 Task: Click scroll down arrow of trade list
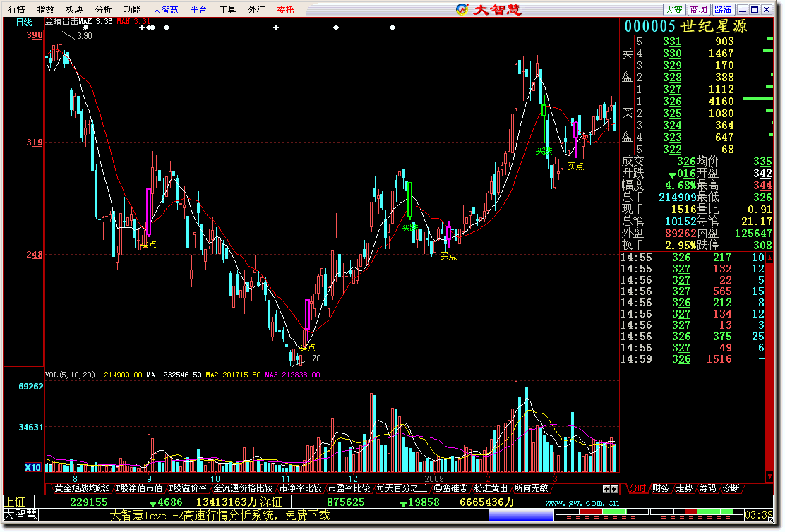tap(769, 476)
